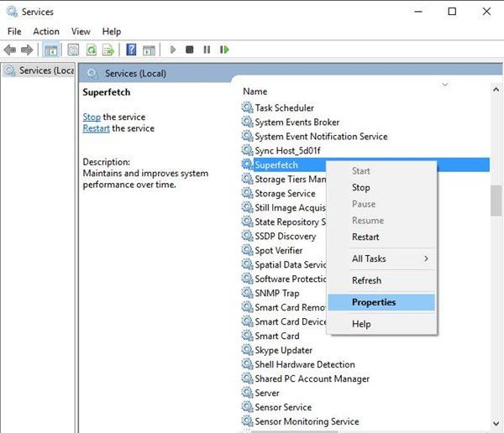Viewport: 504px width, 433px height.
Task: Select Services (Local) in the left tree
Action: [40, 70]
